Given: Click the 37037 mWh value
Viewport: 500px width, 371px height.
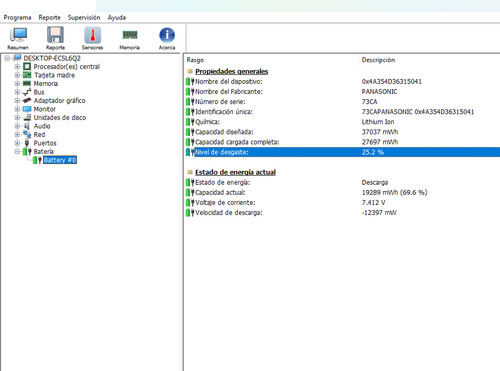Looking at the screenshot, I should point(380,132).
